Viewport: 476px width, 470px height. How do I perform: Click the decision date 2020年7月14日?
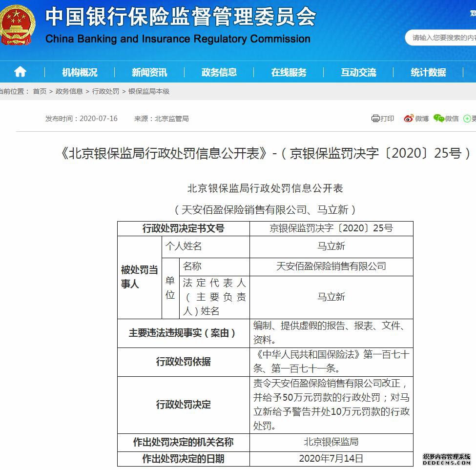[331, 459]
